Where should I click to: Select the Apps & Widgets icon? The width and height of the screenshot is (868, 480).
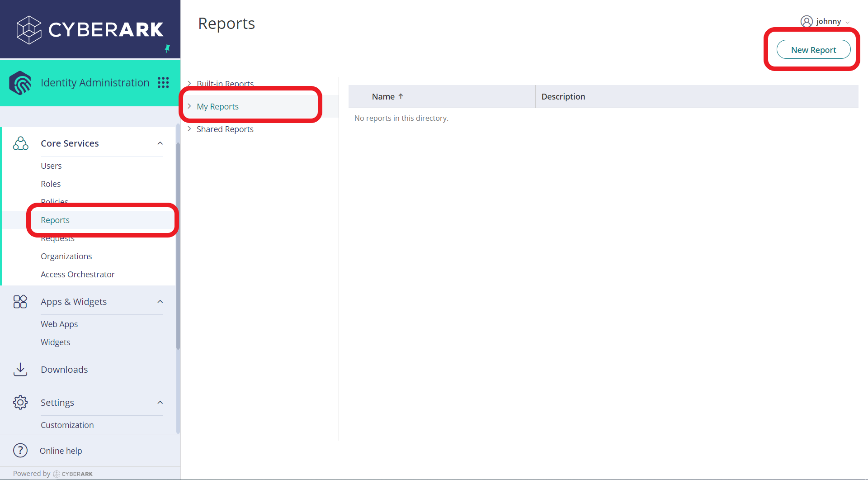[20, 301]
